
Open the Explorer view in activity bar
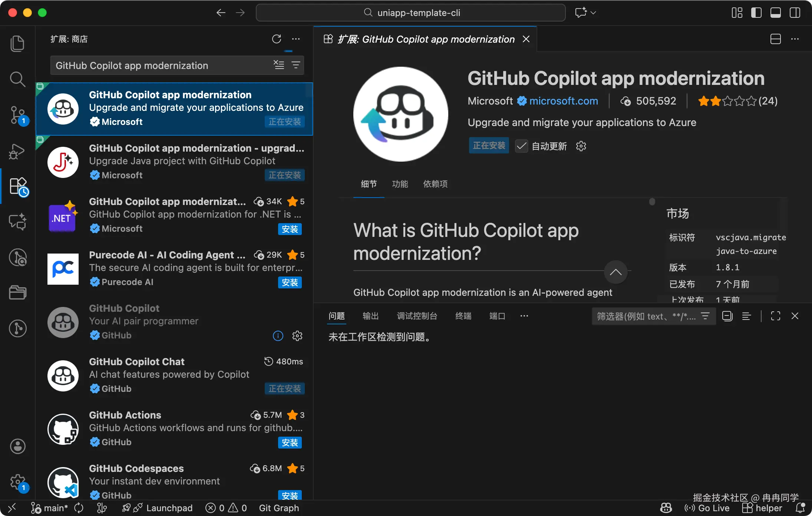(17, 44)
